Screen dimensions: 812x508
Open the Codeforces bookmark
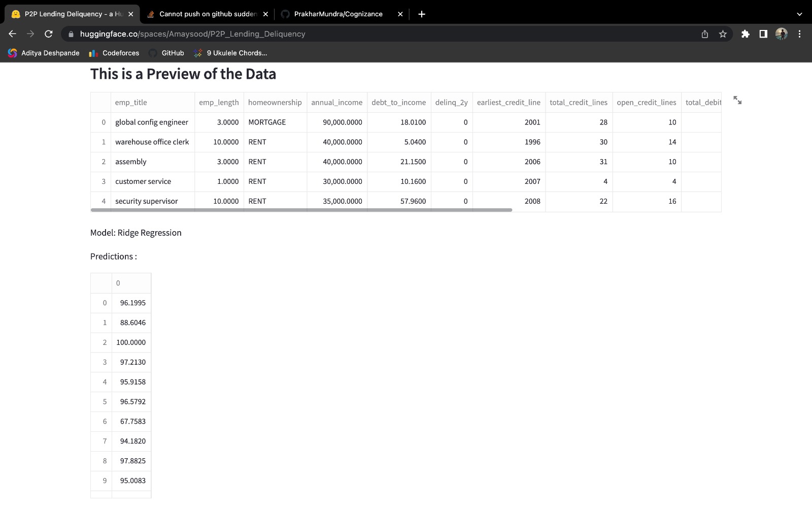point(114,53)
